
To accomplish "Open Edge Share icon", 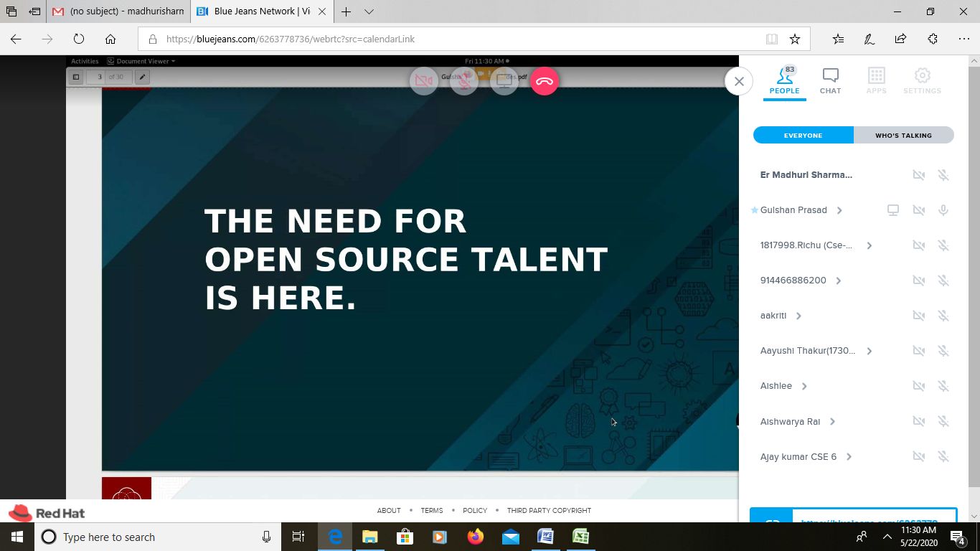I will [900, 39].
